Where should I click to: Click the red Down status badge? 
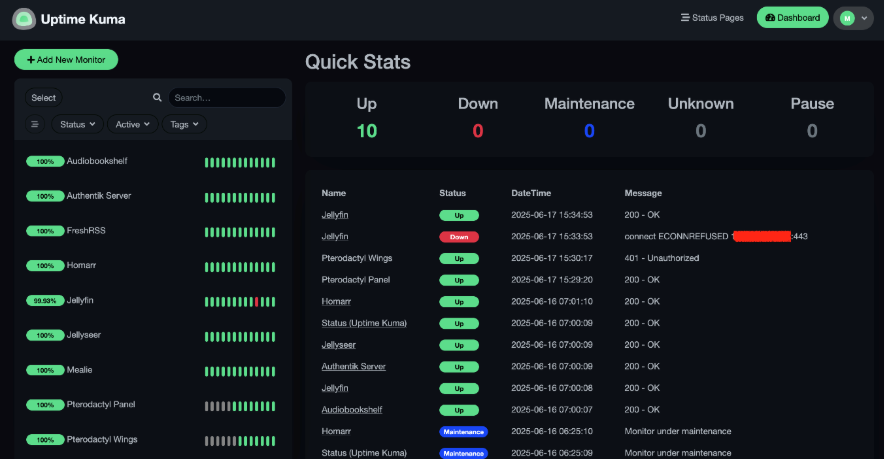458,237
